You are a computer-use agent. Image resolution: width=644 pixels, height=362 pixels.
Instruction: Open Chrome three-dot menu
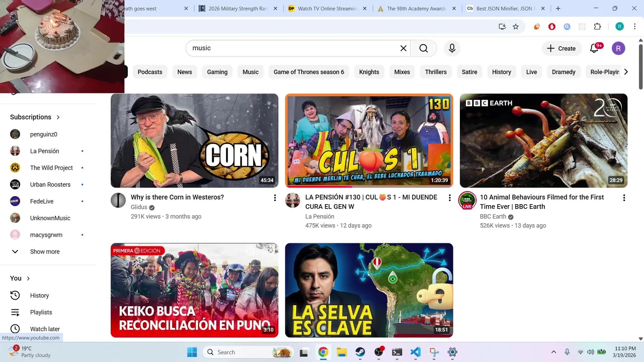(634, 27)
